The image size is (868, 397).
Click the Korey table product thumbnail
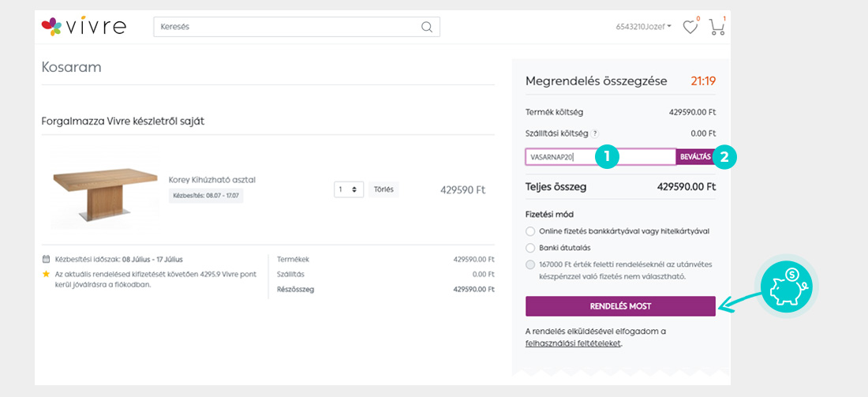(103, 191)
